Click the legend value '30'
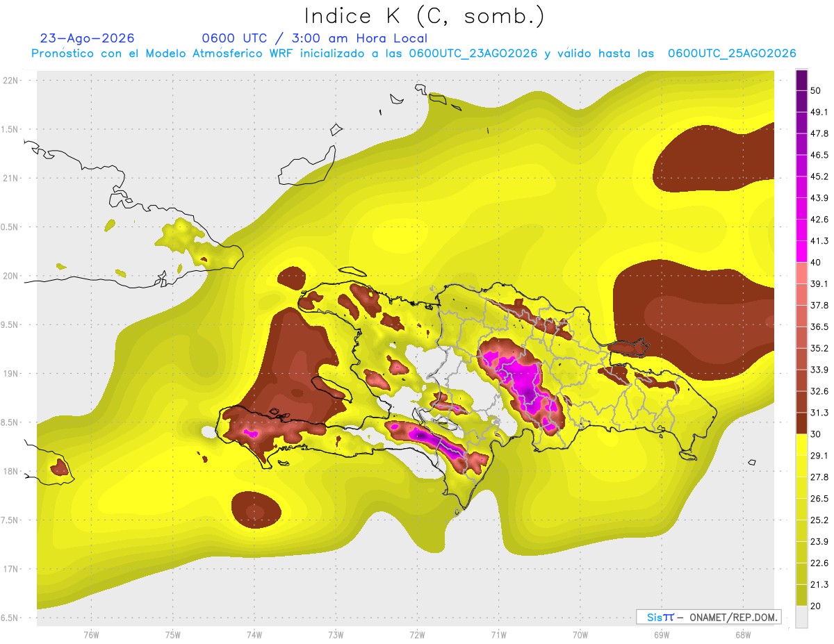Image resolution: width=834 pixels, height=644 pixels. 816,434
